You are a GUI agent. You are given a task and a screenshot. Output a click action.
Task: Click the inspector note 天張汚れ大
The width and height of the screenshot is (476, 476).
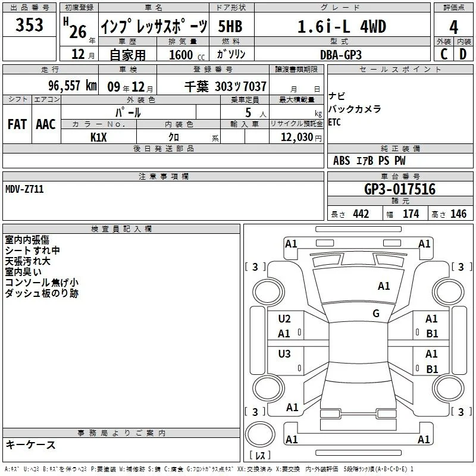[27, 261]
